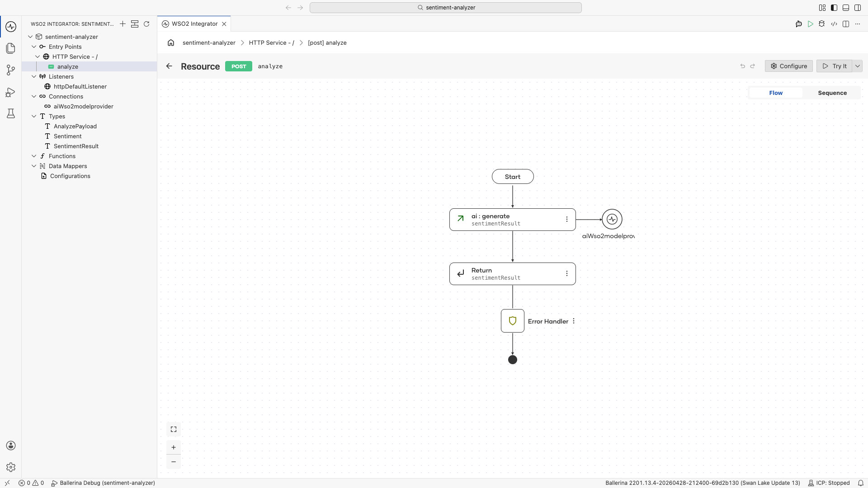The width and height of the screenshot is (868, 488).
Task: Open the AnalyzePayload type
Action: [x=90, y=126]
